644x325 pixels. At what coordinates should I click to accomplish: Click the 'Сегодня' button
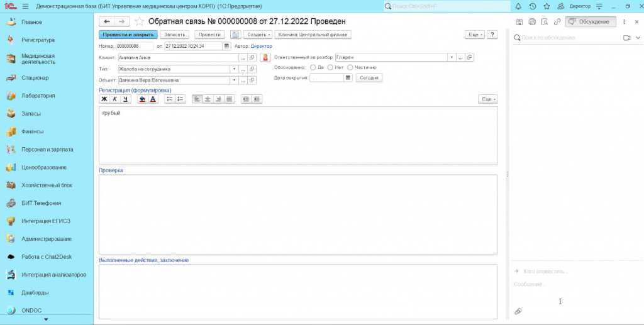coord(369,78)
